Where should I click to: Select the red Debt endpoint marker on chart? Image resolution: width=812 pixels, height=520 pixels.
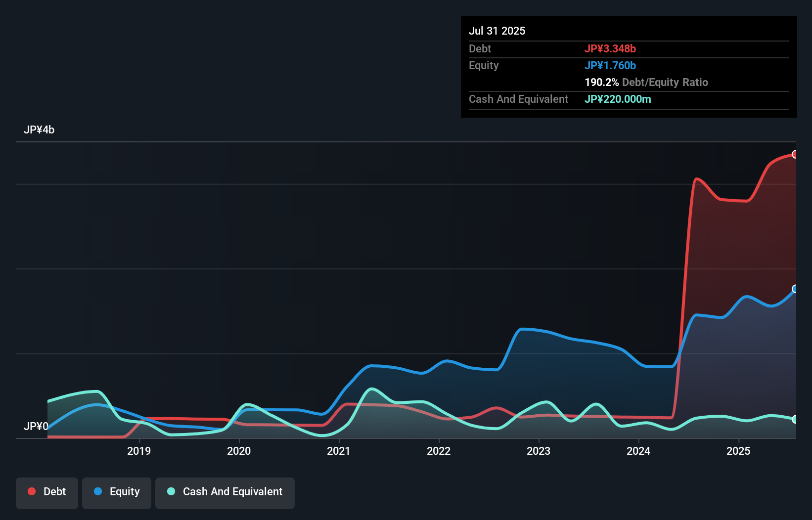pos(795,155)
